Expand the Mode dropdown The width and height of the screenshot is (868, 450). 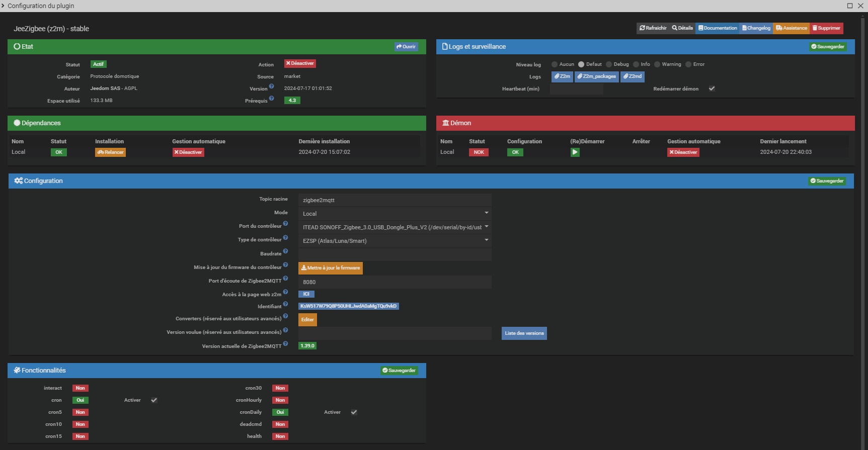click(394, 214)
